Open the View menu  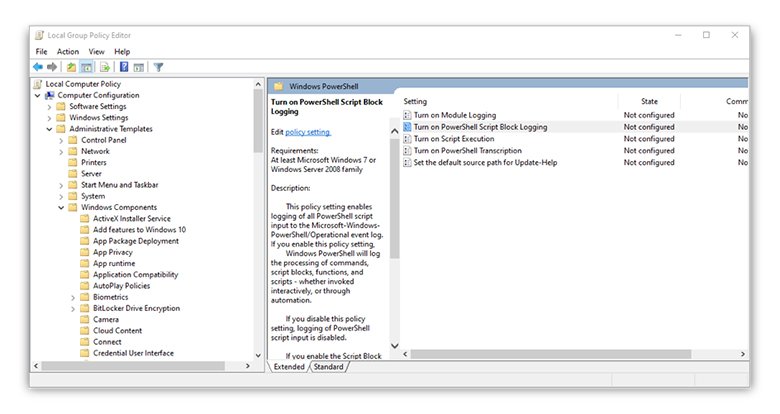96,51
